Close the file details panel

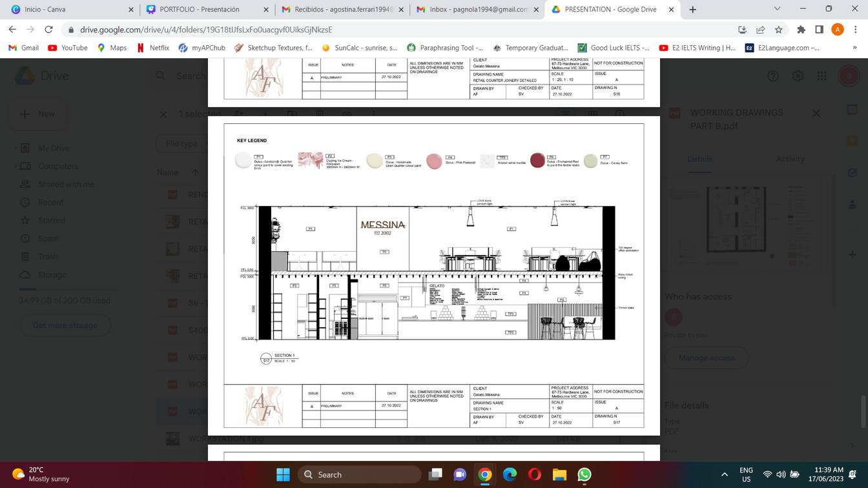816,113
